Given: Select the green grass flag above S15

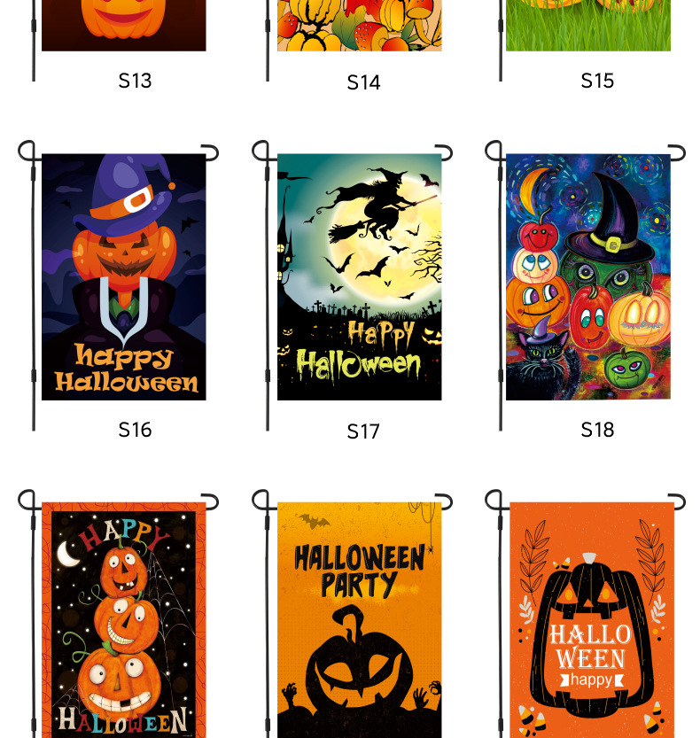Looking at the screenshot, I should tap(588, 25).
